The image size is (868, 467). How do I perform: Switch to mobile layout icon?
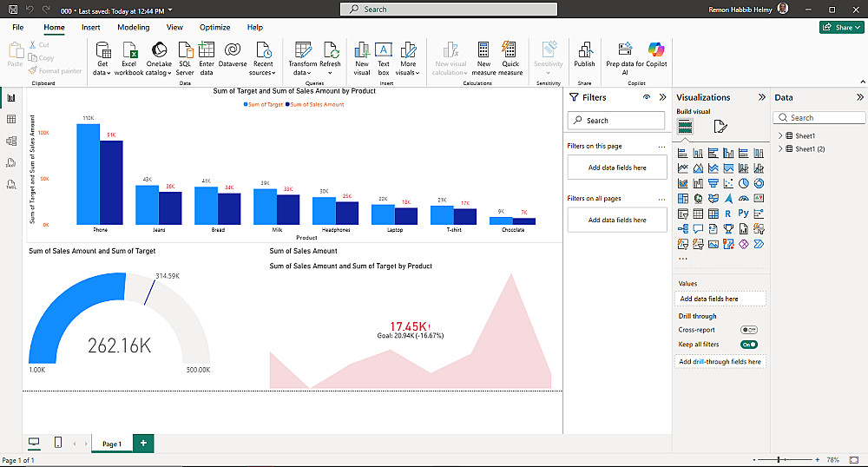(x=58, y=442)
